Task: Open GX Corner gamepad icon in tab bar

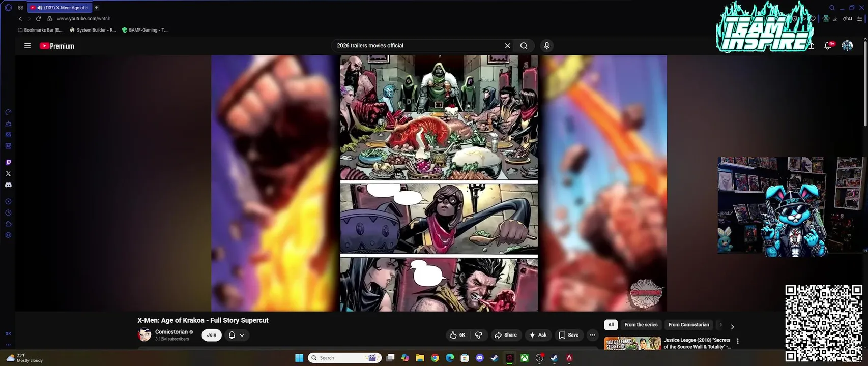Action: coord(20,8)
